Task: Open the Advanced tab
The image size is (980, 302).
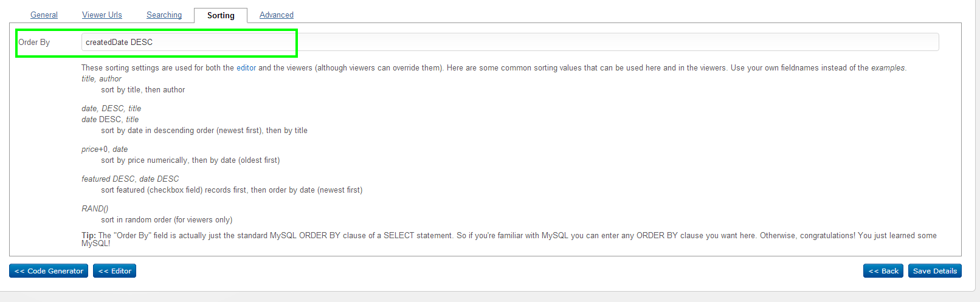Action: pyautogui.click(x=277, y=15)
